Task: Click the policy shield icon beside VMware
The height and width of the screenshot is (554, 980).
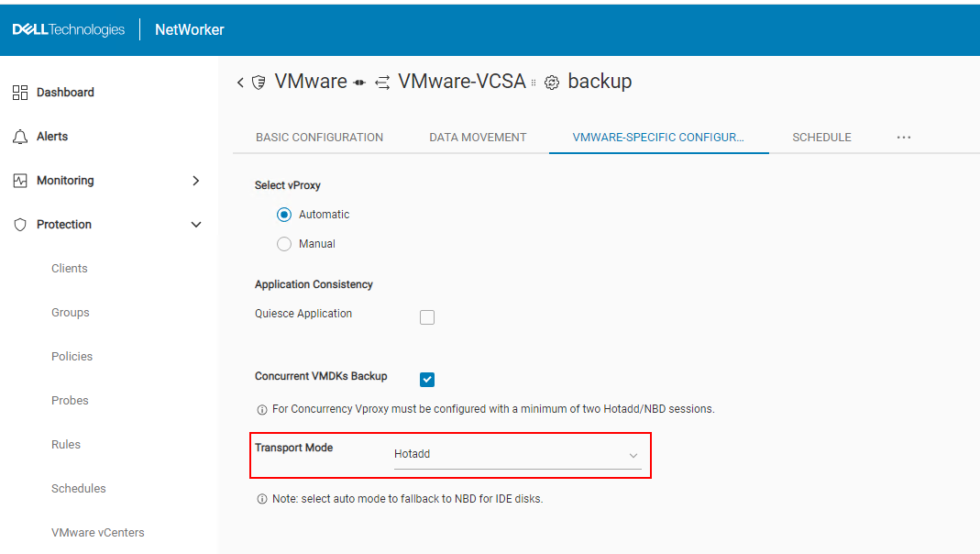Action: [x=259, y=82]
